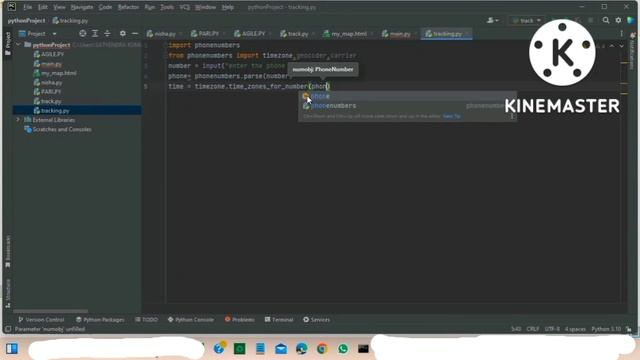Select PARI.PY in the project tree
The width and height of the screenshot is (640, 360).
pyautogui.click(x=47, y=92)
